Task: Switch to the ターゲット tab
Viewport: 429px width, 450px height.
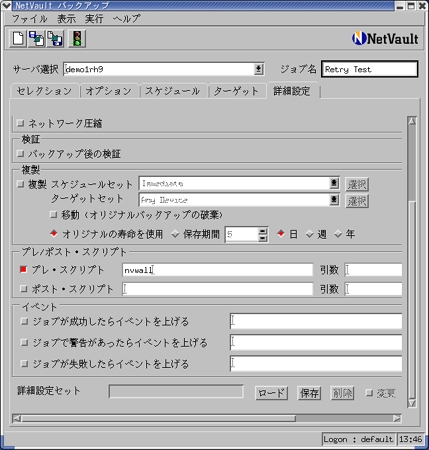Action: coord(236,91)
